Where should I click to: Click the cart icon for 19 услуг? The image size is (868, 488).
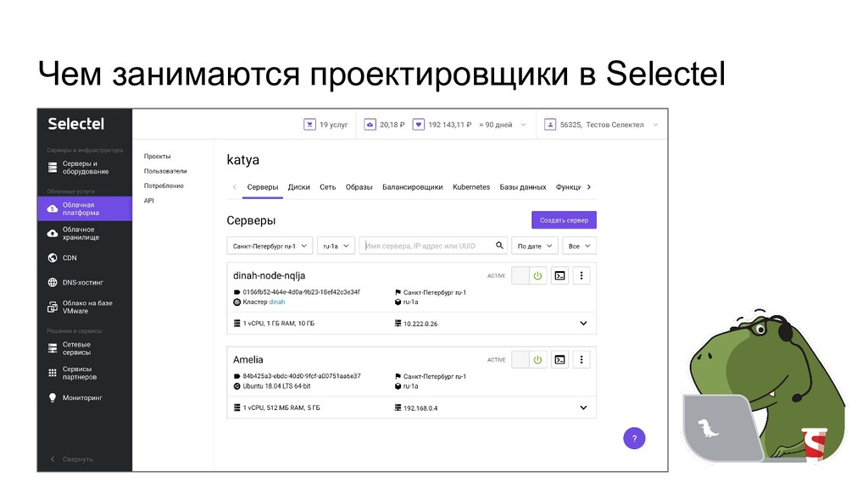[x=309, y=125]
